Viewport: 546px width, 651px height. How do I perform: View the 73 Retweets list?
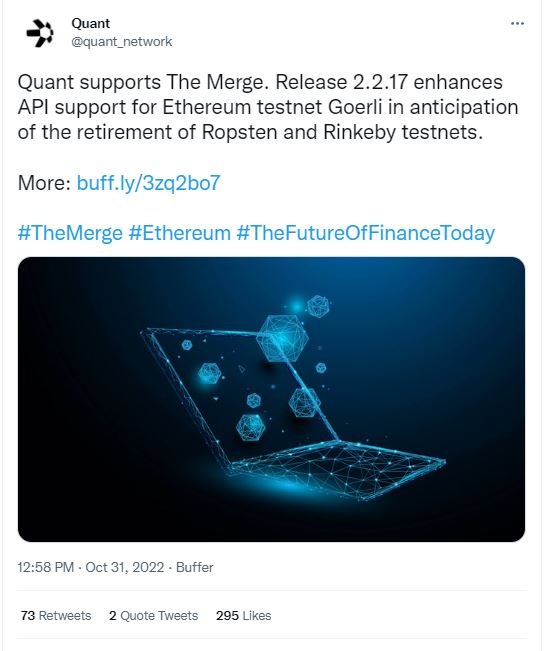56,615
